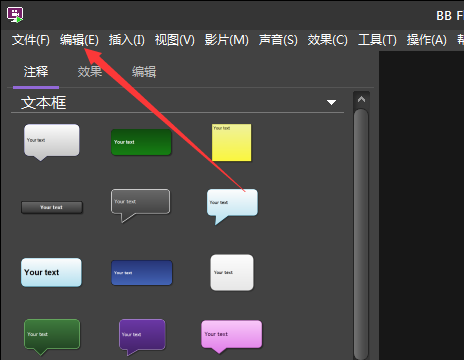Viewport: 464px width, 360px height.
Task: Open the 编辑(E) menu
Action: [x=79, y=40]
